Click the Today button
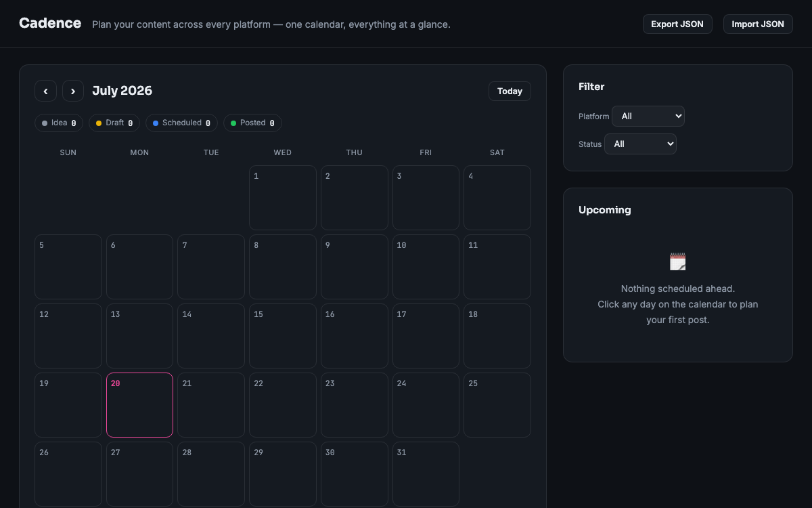Screen dimensions: 812x508 (x=510, y=91)
